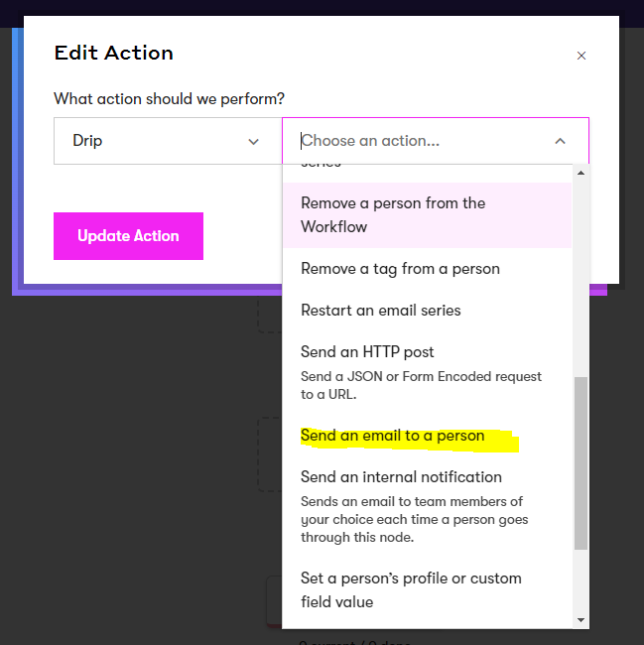Click the scrollbar down arrow

click(580, 620)
